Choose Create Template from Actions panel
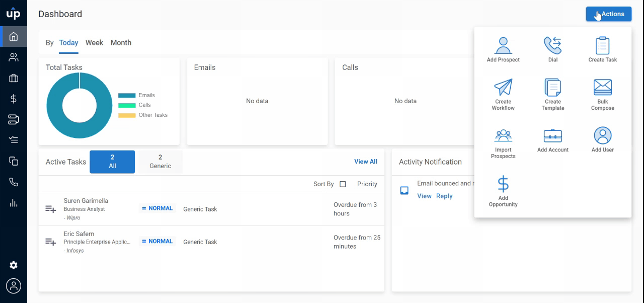The width and height of the screenshot is (644, 303). (553, 95)
